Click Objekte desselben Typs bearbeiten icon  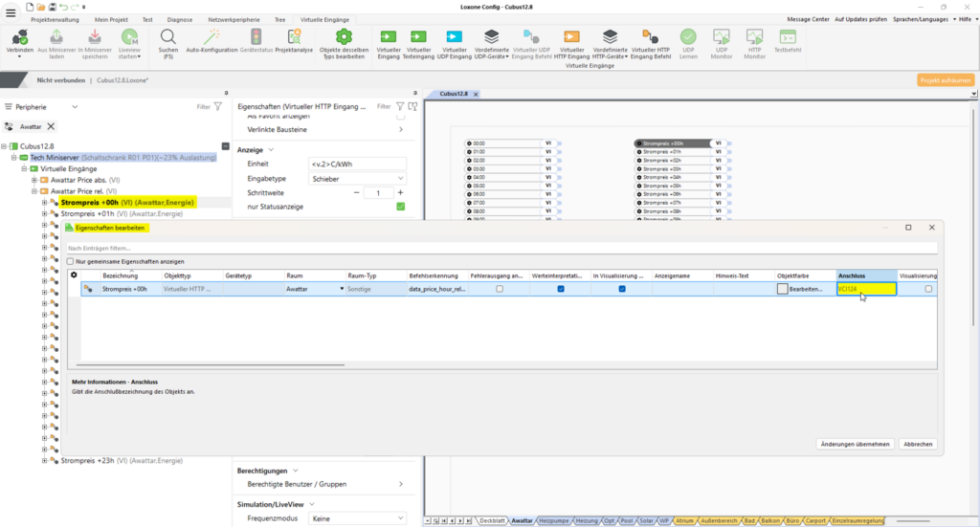pyautogui.click(x=342, y=36)
